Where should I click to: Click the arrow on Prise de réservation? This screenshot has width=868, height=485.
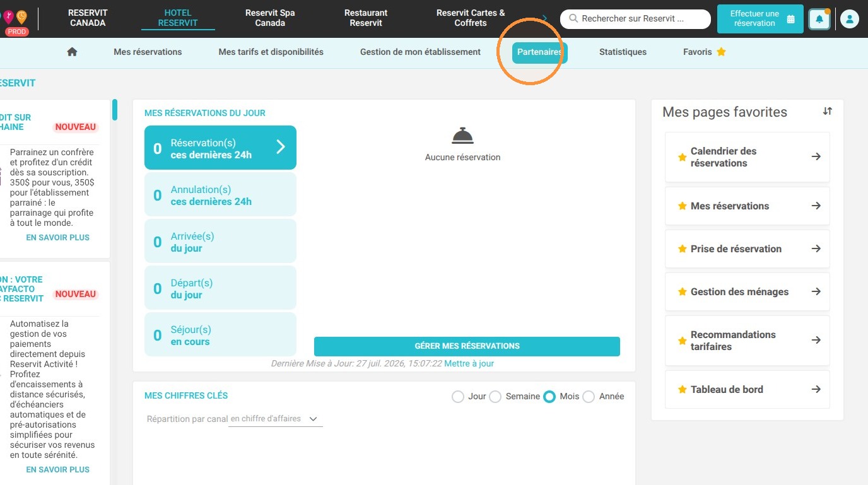[x=816, y=248]
